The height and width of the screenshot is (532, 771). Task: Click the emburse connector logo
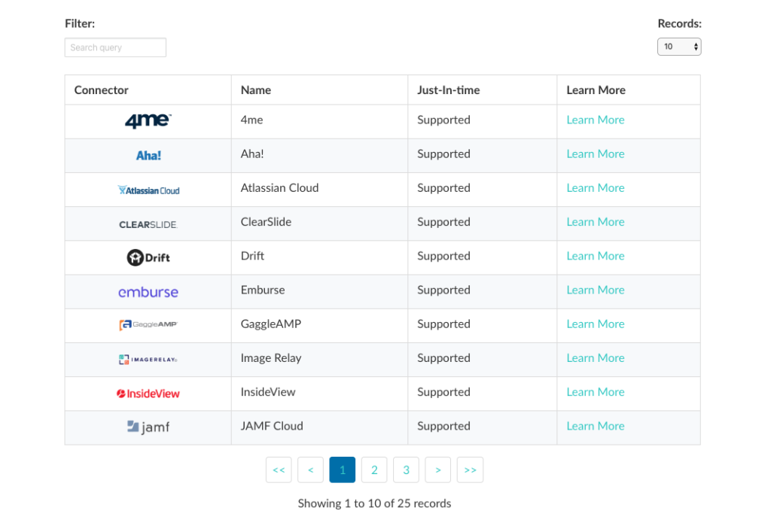[x=148, y=292]
